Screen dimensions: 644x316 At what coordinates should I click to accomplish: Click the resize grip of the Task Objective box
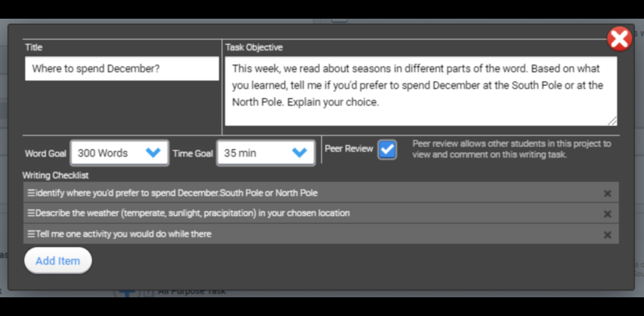612,121
